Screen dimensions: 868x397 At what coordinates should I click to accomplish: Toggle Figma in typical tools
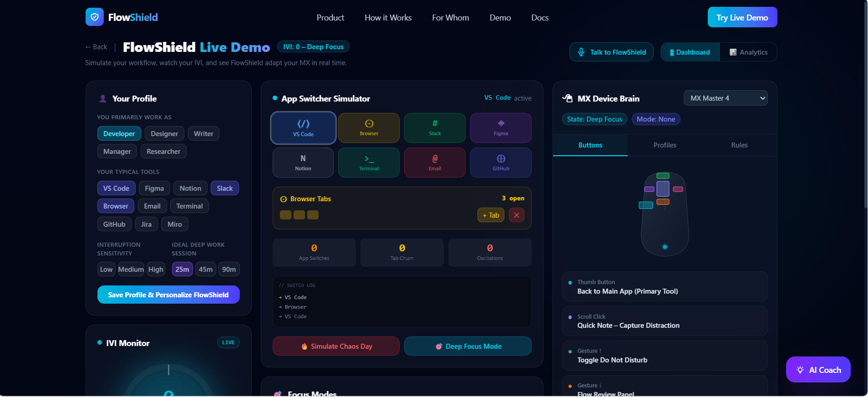(x=154, y=188)
